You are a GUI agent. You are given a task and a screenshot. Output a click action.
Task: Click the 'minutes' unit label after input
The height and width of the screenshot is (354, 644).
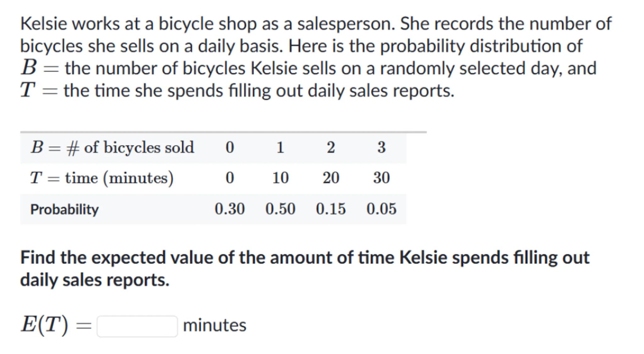coord(214,325)
